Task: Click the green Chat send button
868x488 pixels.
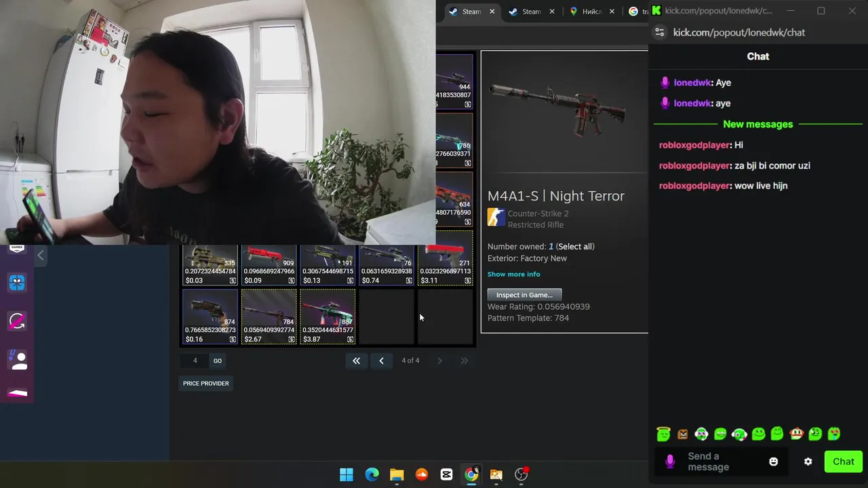Action: pos(844,462)
